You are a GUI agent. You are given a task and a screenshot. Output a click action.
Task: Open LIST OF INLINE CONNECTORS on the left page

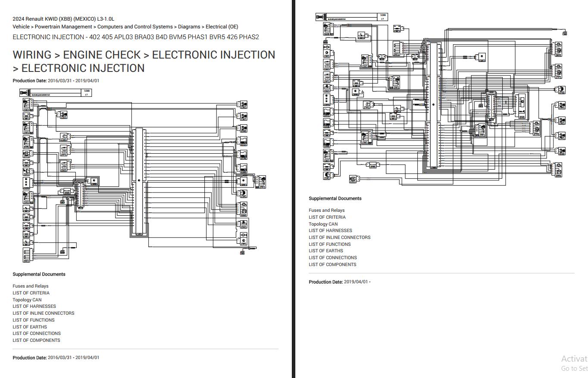point(44,313)
